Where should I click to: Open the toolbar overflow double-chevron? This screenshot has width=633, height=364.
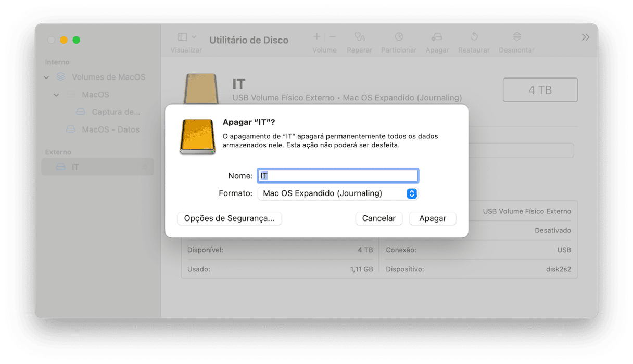coord(586,37)
